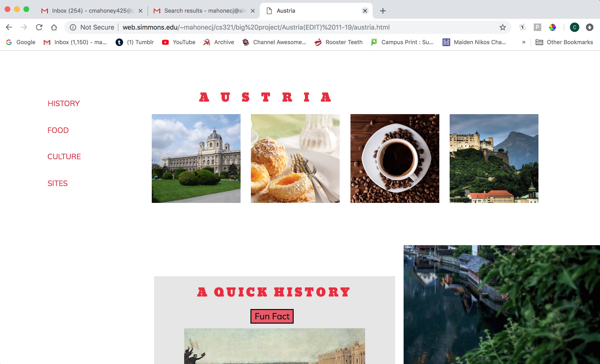The image size is (600, 364).
Task: Open the site information 'Not Secure' icon
Action: click(x=73, y=27)
